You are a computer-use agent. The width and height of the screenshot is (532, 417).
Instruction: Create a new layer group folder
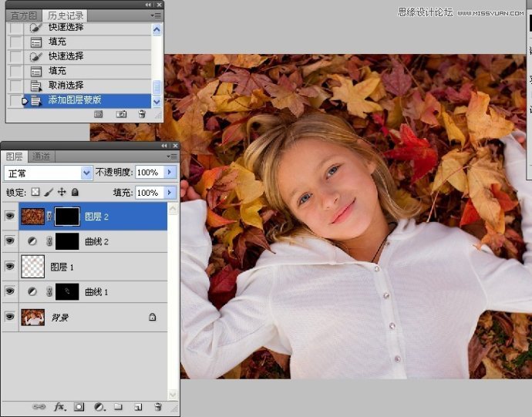click(119, 406)
